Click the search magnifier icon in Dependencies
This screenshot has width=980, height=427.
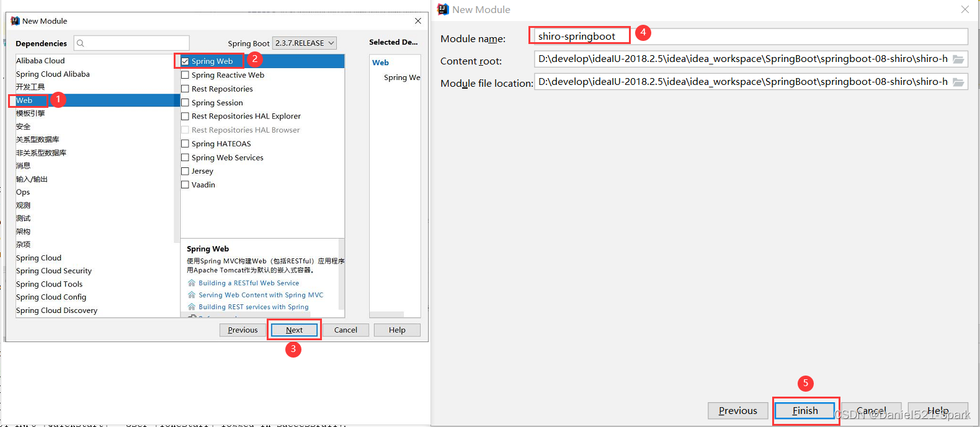(81, 43)
